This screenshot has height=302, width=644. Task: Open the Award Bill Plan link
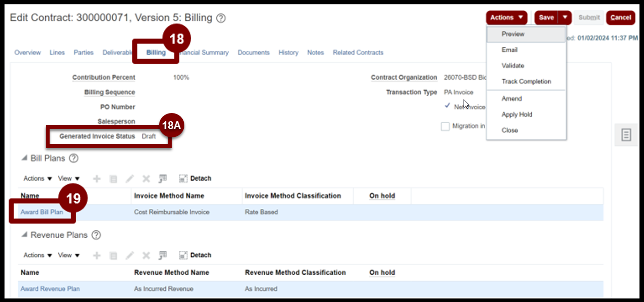tap(42, 212)
